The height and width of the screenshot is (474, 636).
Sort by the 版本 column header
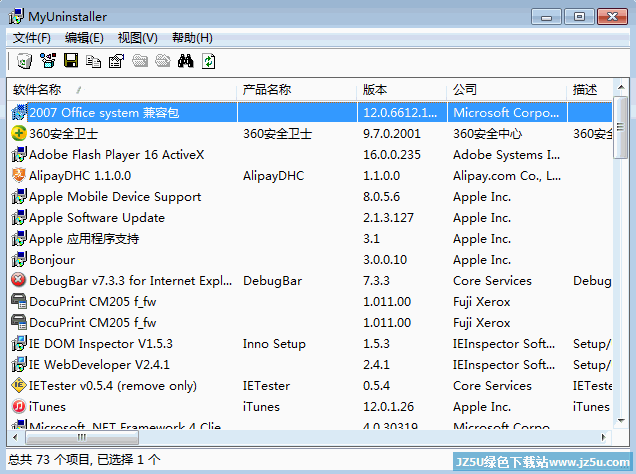402,90
